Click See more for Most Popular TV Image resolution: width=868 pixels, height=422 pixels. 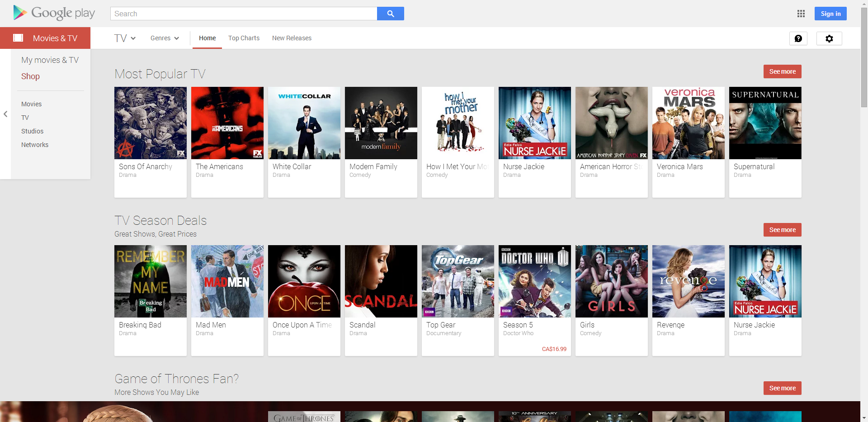pyautogui.click(x=782, y=71)
